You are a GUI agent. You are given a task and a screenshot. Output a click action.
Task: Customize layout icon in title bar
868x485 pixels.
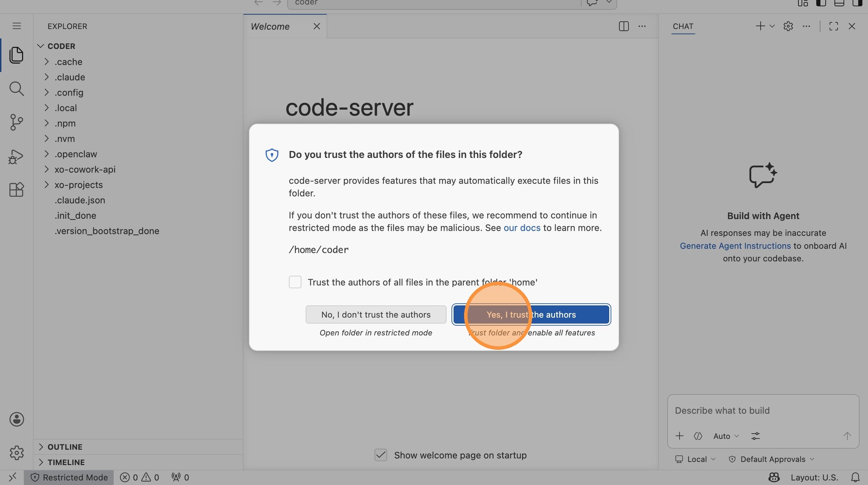803,3
